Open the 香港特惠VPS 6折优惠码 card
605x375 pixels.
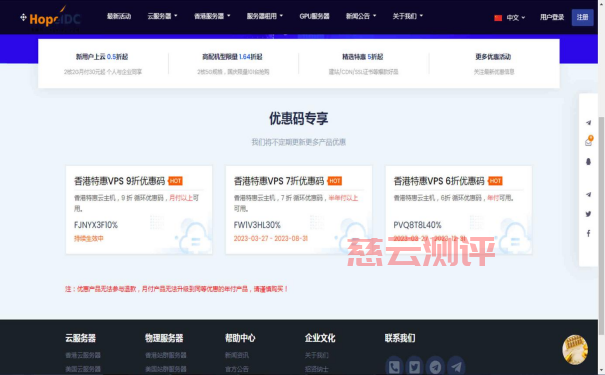pyautogui.click(x=459, y=210)
